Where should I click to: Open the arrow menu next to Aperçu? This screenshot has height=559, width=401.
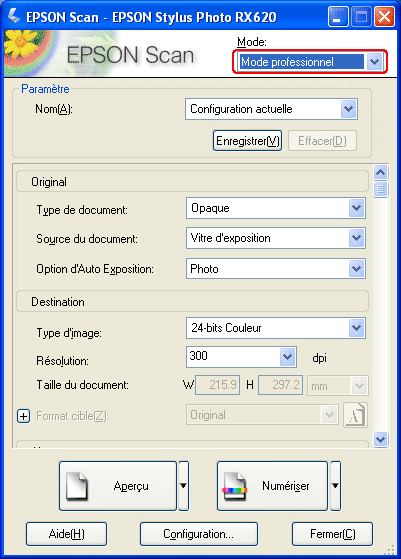(184, 486)
